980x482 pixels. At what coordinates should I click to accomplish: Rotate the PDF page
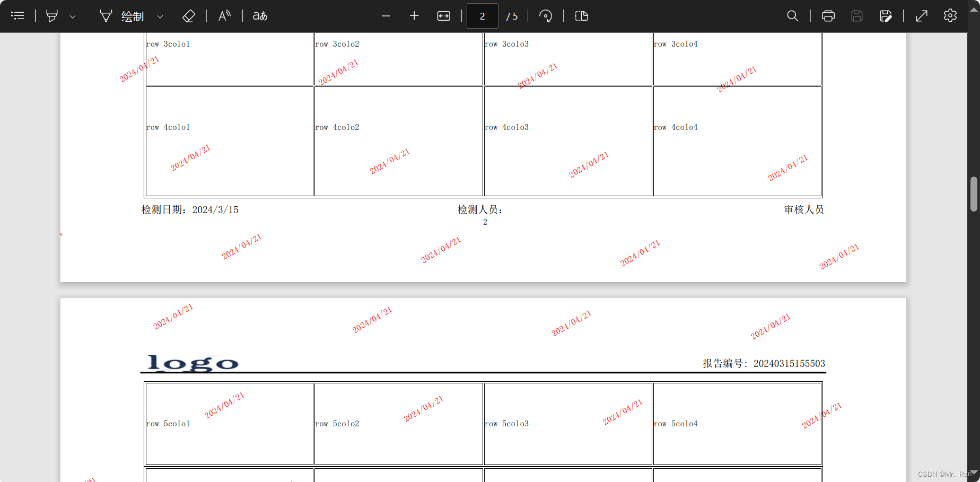[546, 16]
